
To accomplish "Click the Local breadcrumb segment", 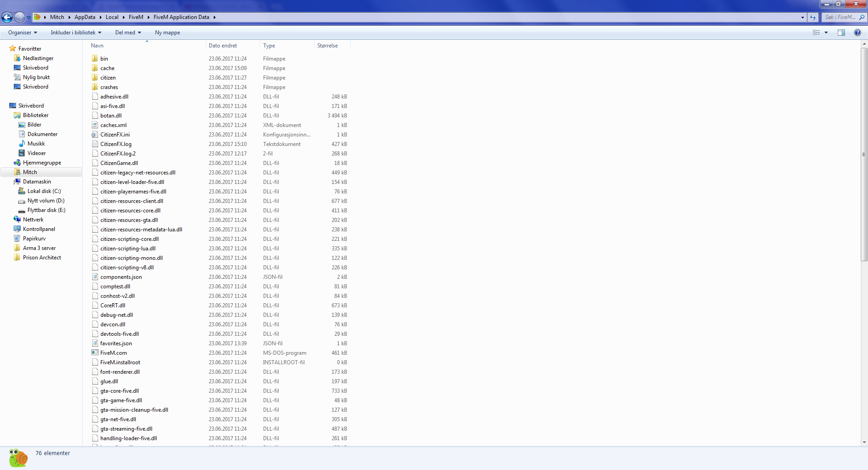I will point(112,17).
